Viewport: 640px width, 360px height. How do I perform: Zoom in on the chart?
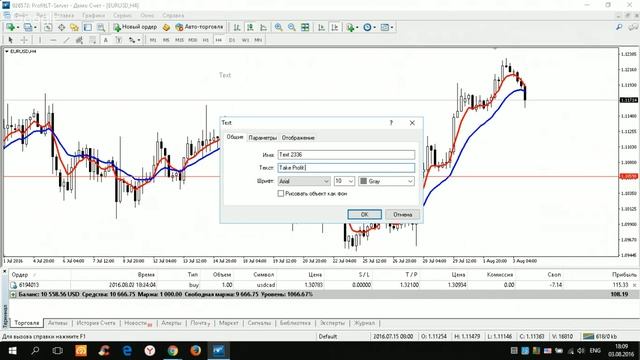(278, 27)
